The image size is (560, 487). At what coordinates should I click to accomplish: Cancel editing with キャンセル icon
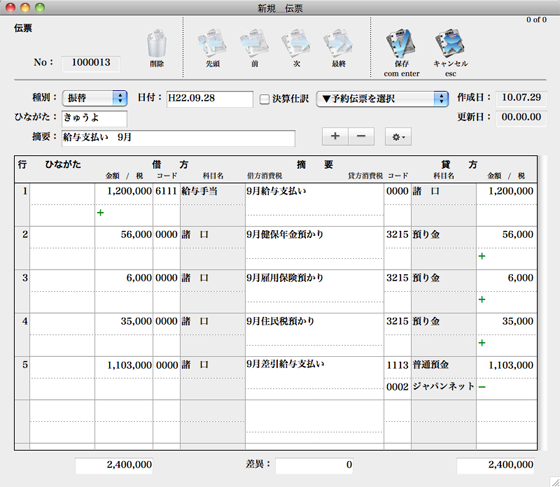pyautogui.click(x=450, y=44)
